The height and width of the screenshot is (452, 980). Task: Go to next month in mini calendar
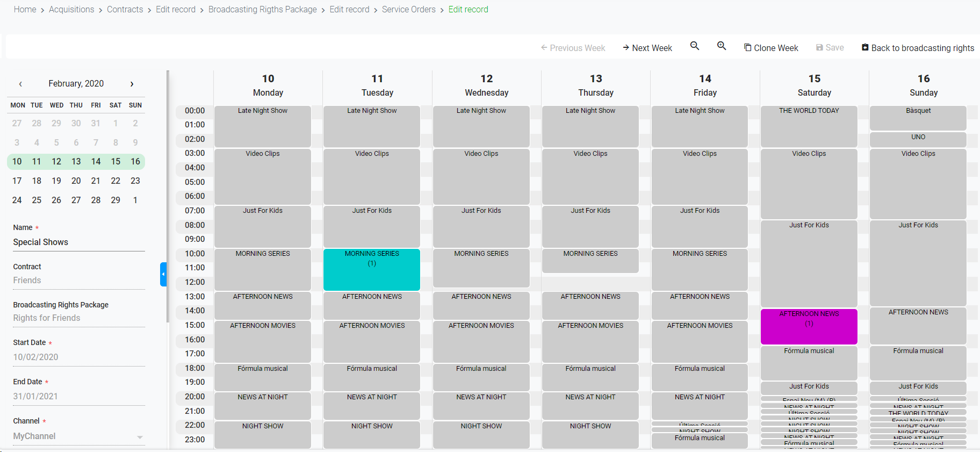pyautogui.click(x=132, y=84)
